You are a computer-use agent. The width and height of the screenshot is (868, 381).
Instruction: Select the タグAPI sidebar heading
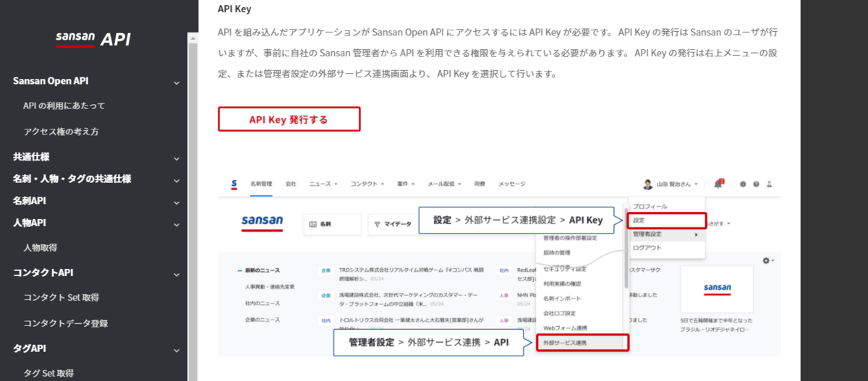click(30, 348)
